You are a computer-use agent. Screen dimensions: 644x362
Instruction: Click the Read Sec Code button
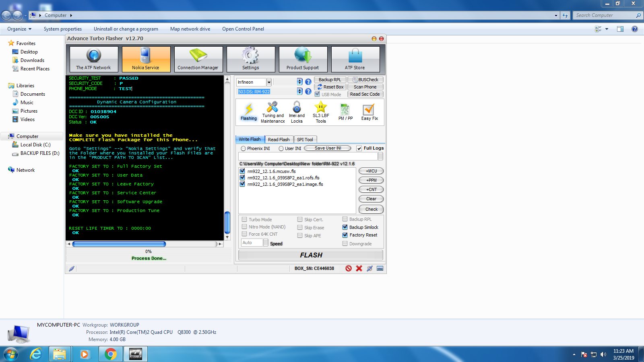(365, 94)
